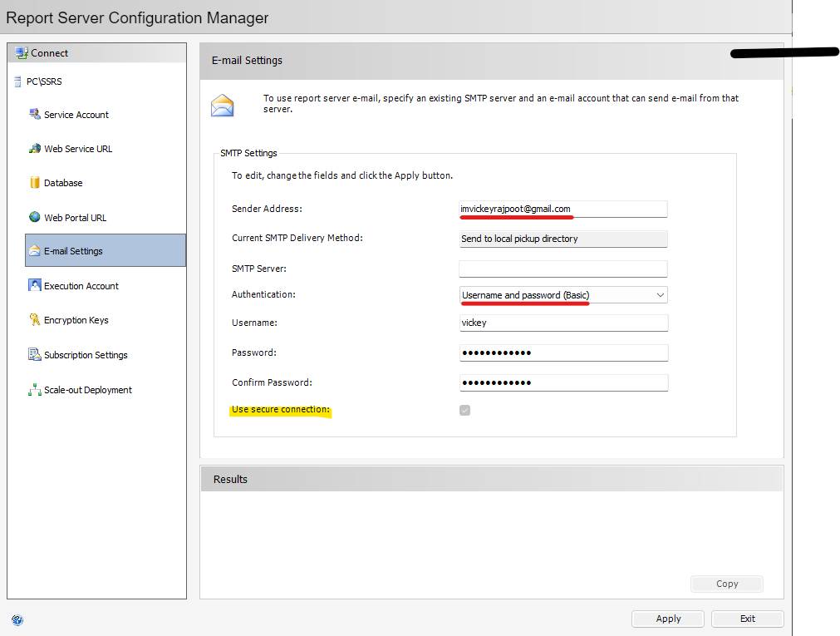Click the Scale-out Deployment icon

35,390
